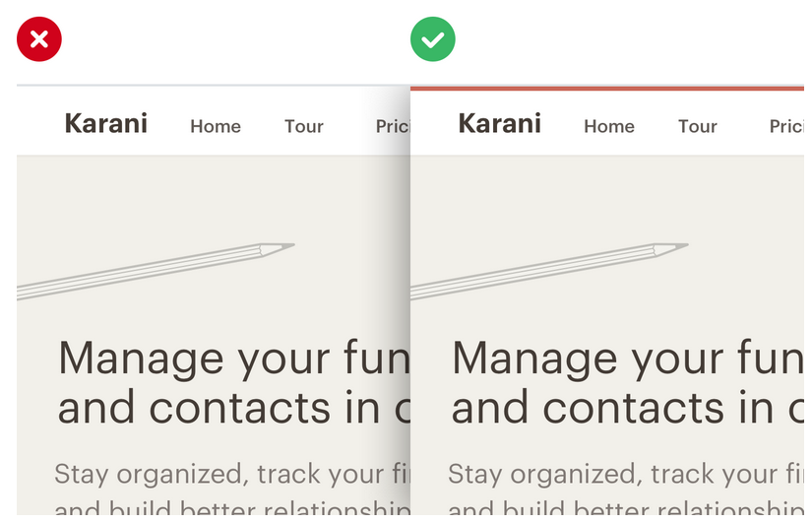The width and height of the screenshot is (812, 523).
Task: Open Home in the red-X example navbar
Action: point(216,126)
